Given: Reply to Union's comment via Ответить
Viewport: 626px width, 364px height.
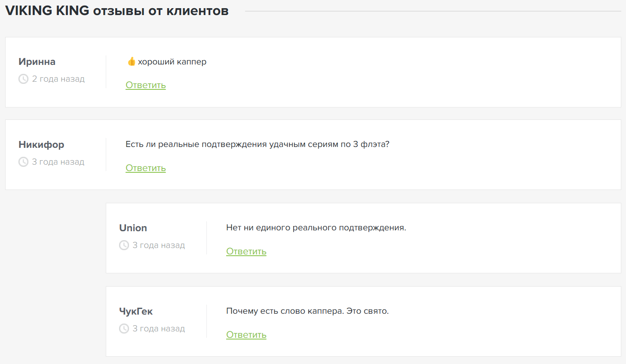Looking at the screenshot, I should click(x=246, y=251).
